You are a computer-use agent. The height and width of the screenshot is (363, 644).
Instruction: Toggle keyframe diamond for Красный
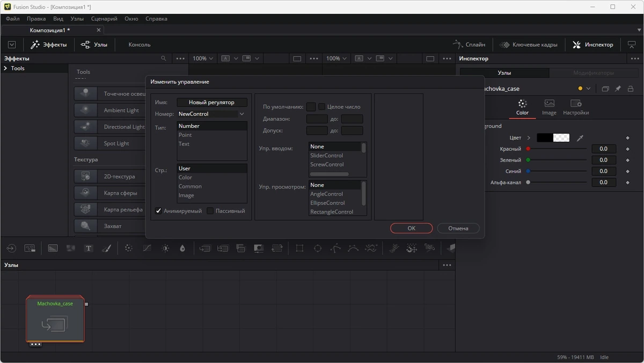627,149
